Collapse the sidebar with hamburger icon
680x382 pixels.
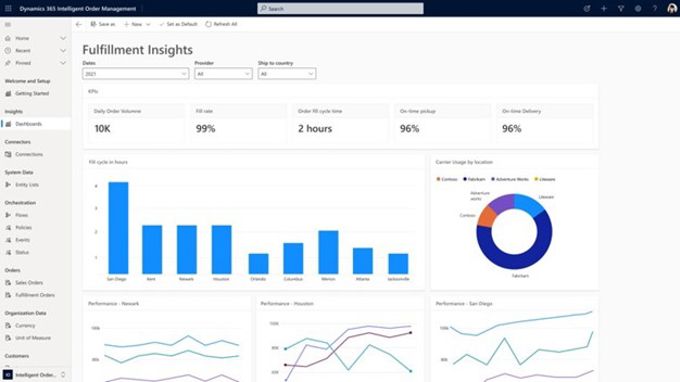coord(8,24)
